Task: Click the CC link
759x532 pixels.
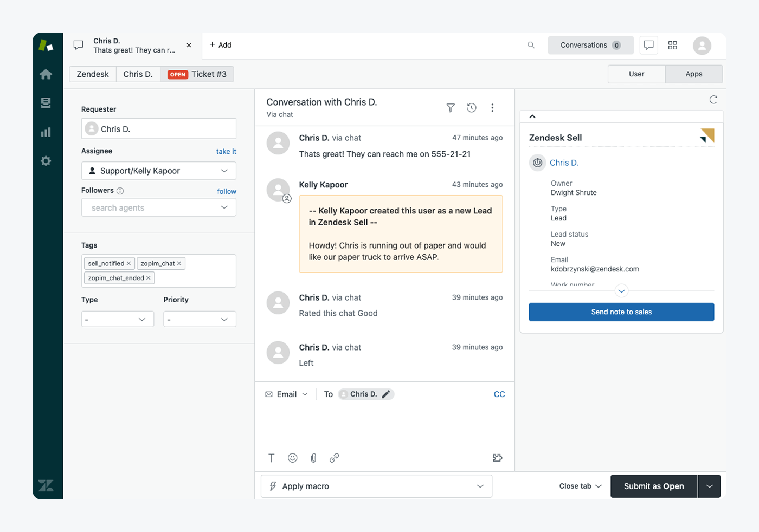Action: 499,394
